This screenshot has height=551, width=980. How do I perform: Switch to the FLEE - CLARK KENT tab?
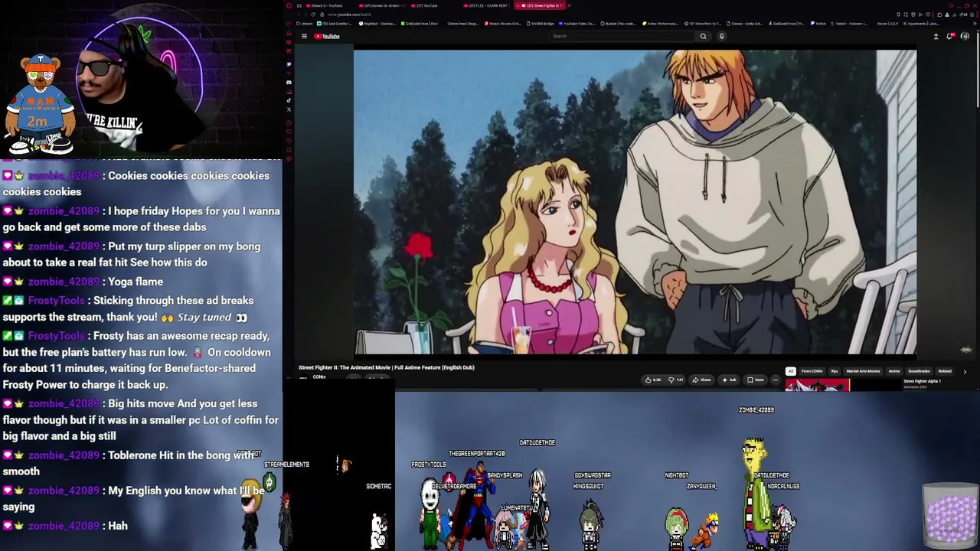pyautogui.click(x=486, y=5)
